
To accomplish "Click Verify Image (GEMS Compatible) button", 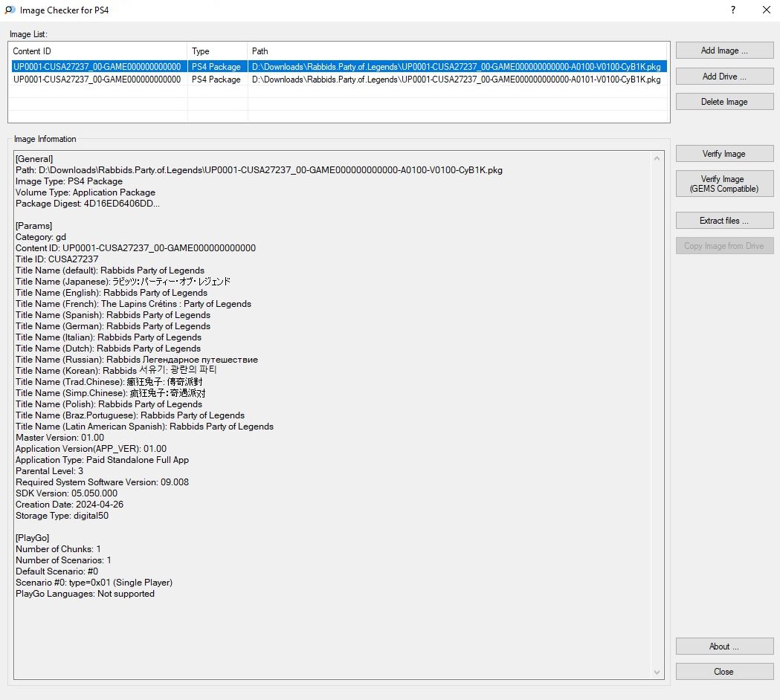I will [x=724, y=184].
